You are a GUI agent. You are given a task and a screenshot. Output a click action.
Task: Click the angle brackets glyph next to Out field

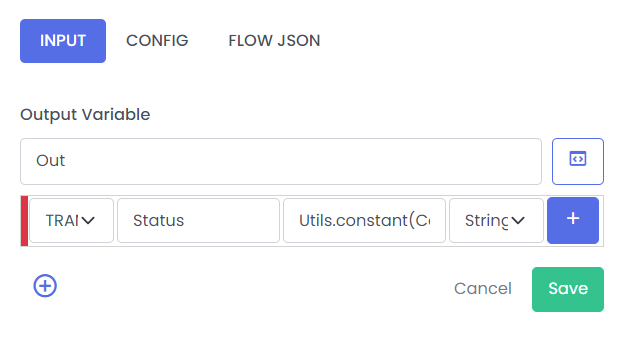578,159
